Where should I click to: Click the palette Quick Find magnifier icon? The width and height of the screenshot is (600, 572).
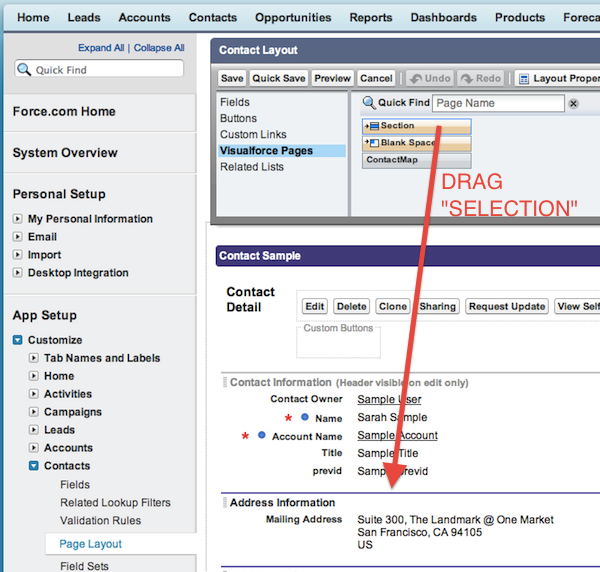pyautogui.click(x=369, y=103)
